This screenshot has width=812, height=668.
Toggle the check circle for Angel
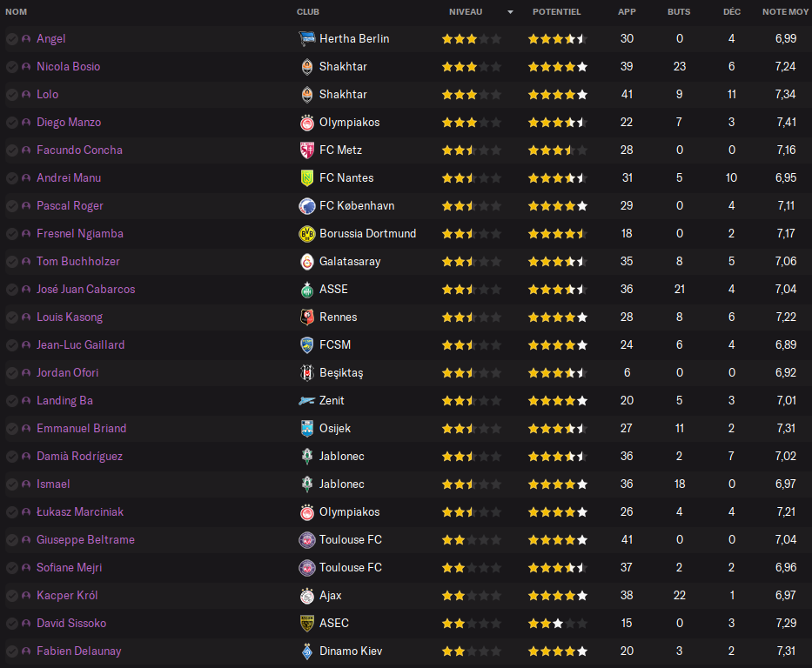pyautogui.click(x=12, y=39)
